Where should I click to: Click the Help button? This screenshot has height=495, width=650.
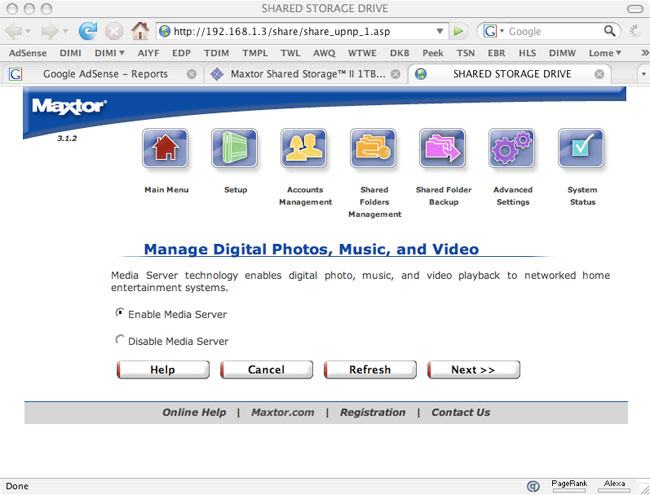(163, 369)
